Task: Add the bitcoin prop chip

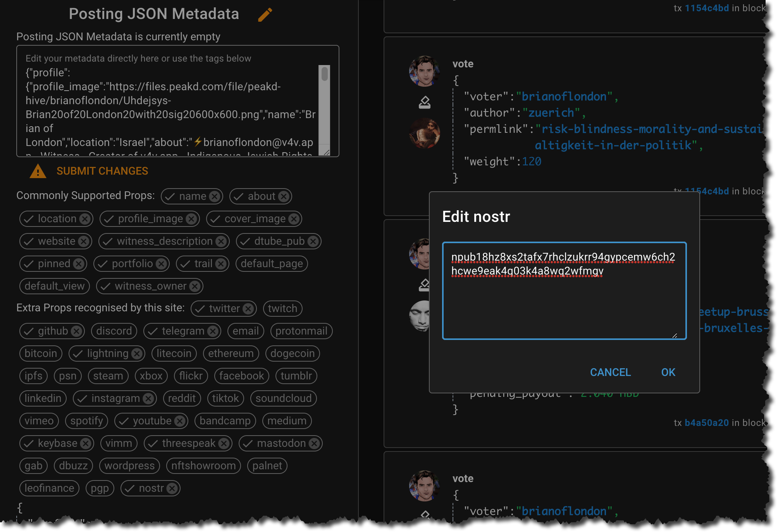Action: (41, 354)
